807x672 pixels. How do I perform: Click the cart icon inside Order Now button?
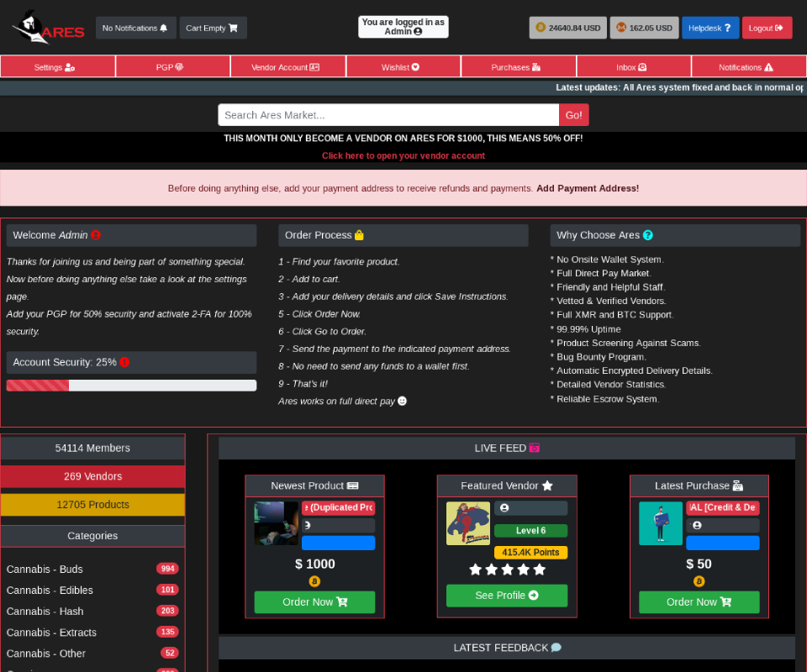[342, 601]
